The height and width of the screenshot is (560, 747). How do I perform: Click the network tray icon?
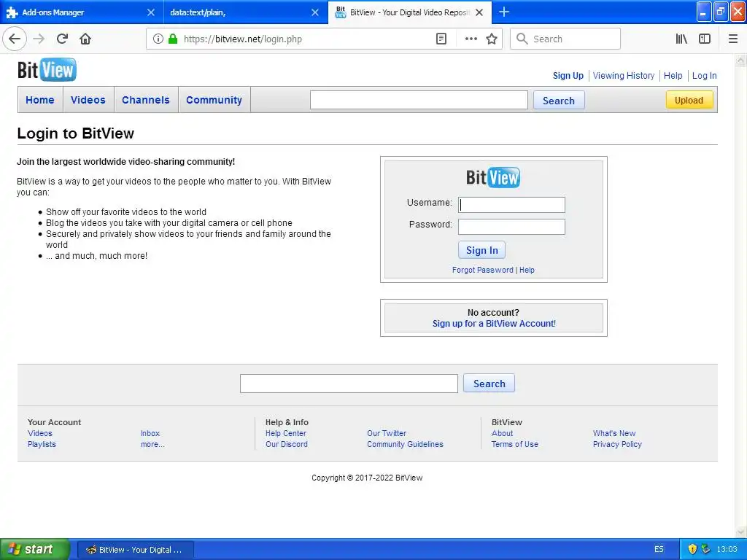pos(705,549)
